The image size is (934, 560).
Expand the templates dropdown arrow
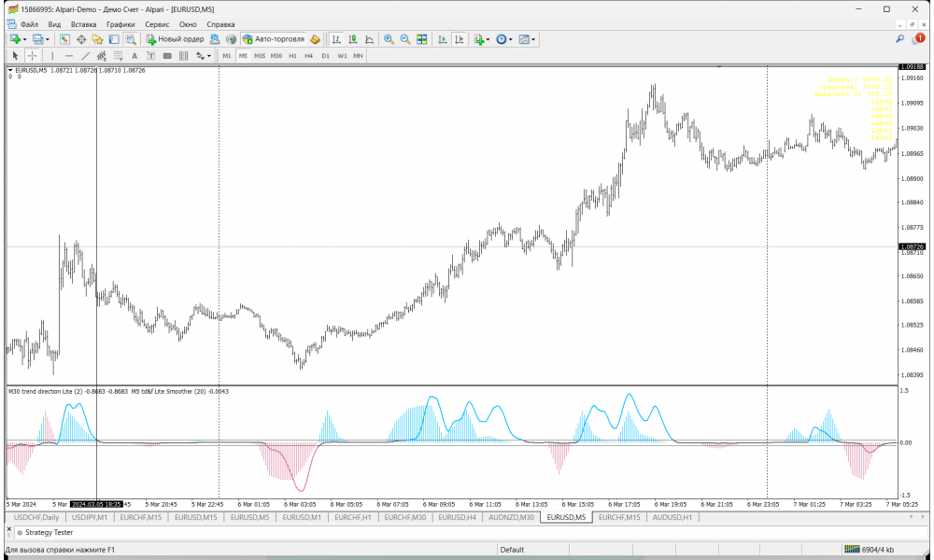tap(535, 39)
